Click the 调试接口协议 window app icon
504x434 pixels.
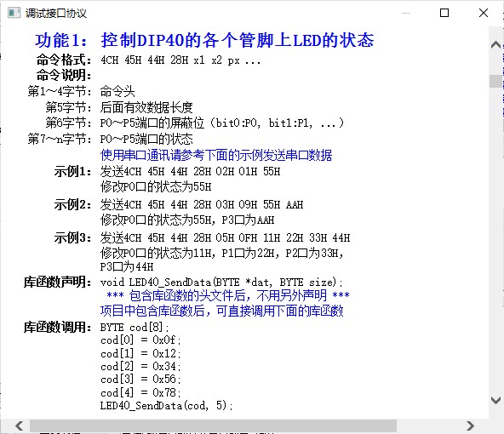(14, 13)
